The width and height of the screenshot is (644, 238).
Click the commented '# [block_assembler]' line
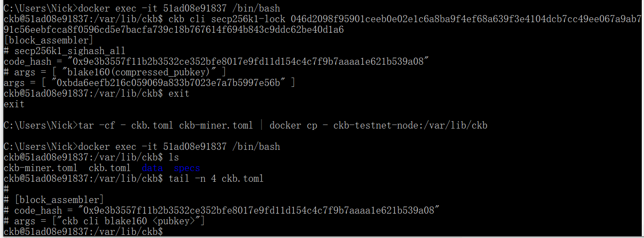[x=54, y=200]
